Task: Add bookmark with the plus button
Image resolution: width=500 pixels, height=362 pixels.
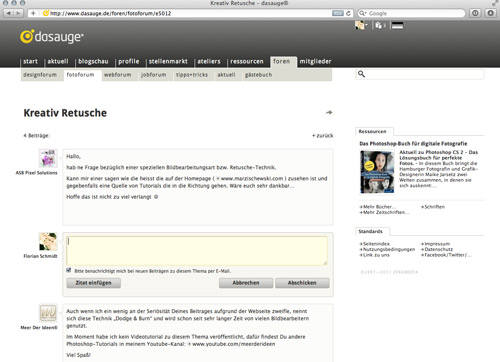Action: pyautogui.click(x=33, y=13)
